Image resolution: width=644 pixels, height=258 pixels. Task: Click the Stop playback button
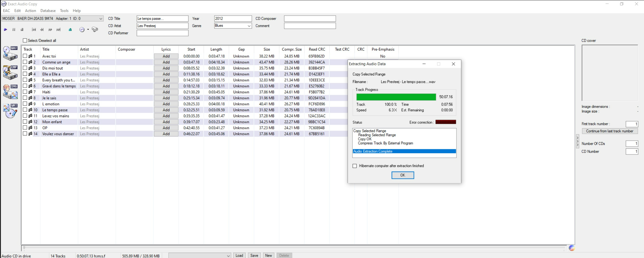(x=22, y=30)
